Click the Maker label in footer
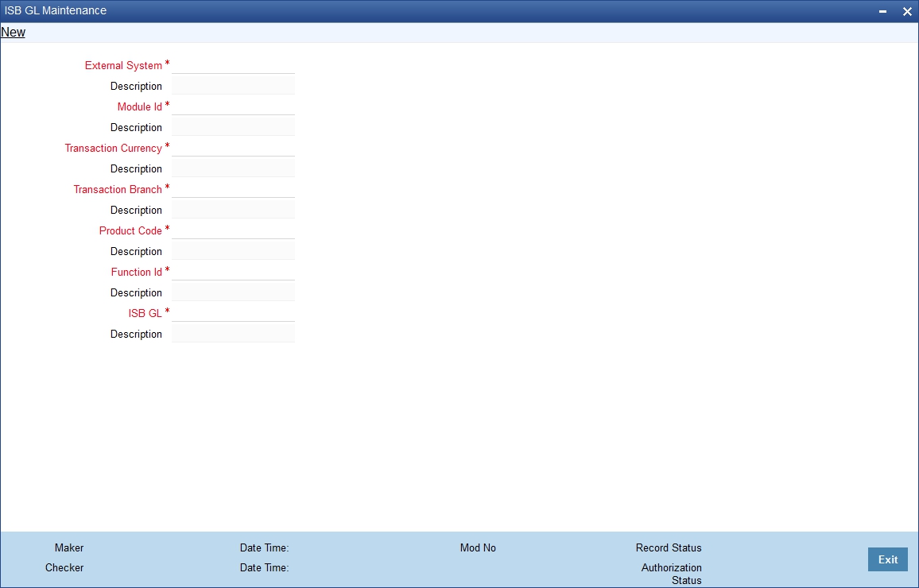The height and width of the screenshot is (588, 919). pyautogui.click(x=69, y=547)
